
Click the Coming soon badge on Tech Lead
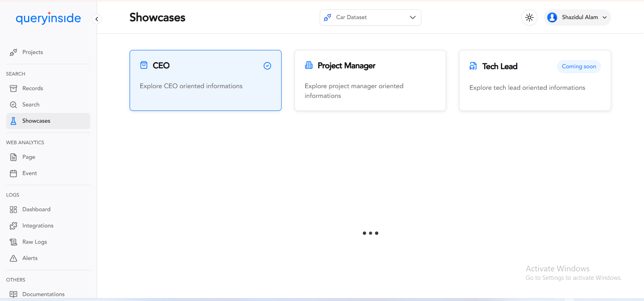pyautogui.click(x=579, y=67)
